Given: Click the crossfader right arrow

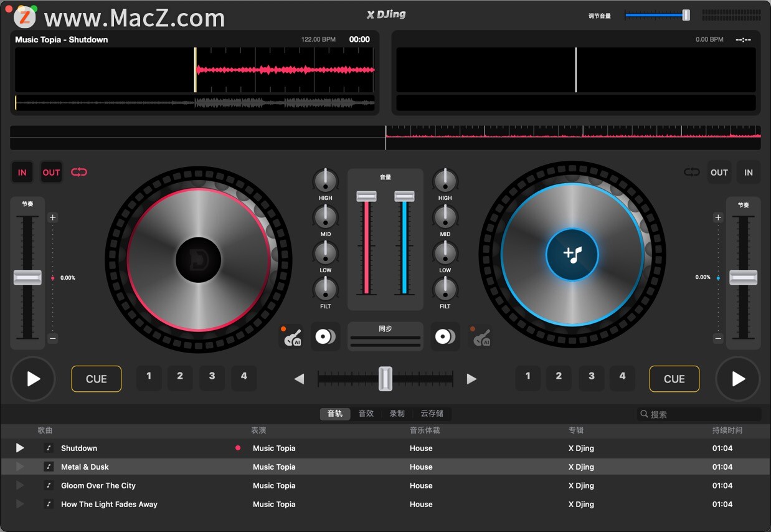Looking at the screenshot, I should (x=471, y=379).
